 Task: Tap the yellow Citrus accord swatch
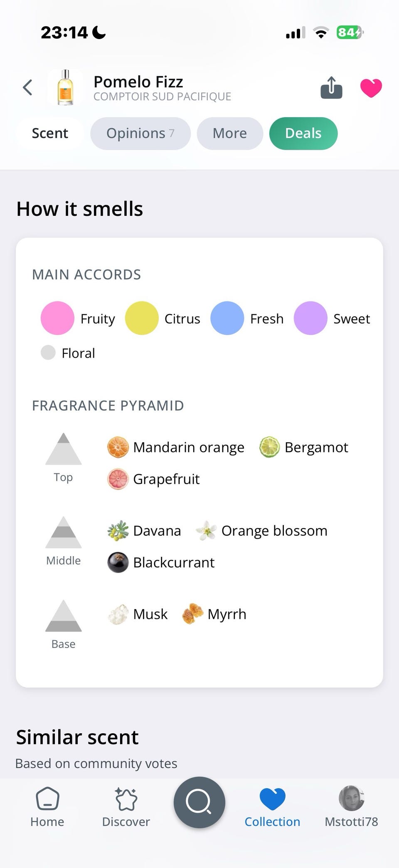tap(142, 318)
